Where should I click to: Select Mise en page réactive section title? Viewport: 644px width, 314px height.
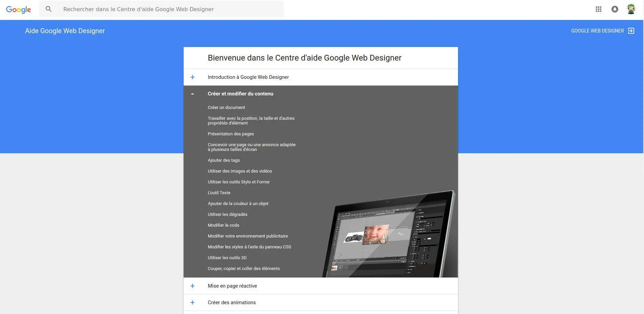click(x=232, y=286)
